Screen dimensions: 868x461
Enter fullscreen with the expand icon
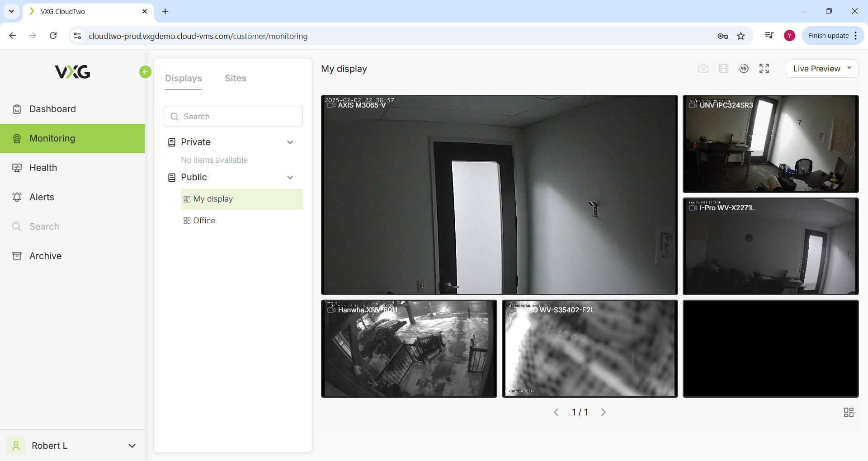point(764,69)
